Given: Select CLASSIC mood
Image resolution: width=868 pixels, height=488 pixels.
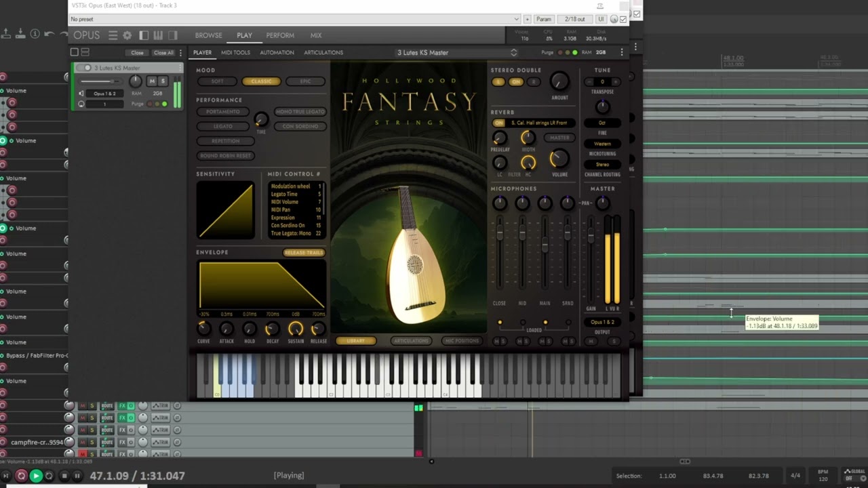Looking at the screenshot, I should 261,81.
